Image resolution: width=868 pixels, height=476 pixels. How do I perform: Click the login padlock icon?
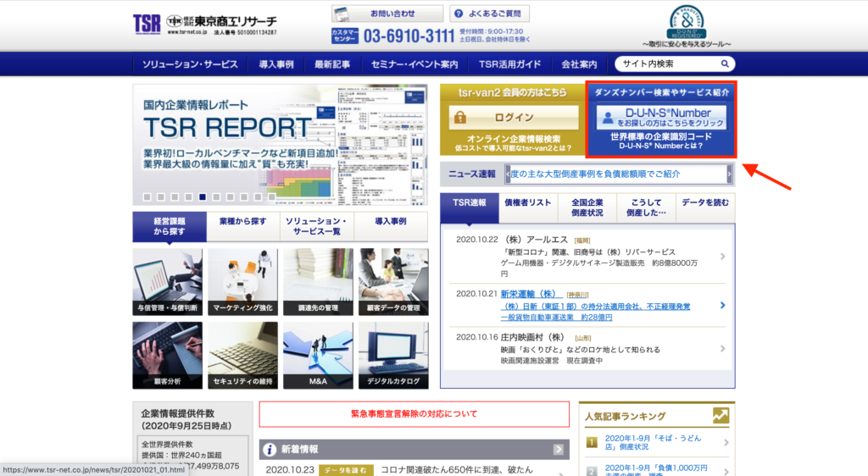pos(460,117)
